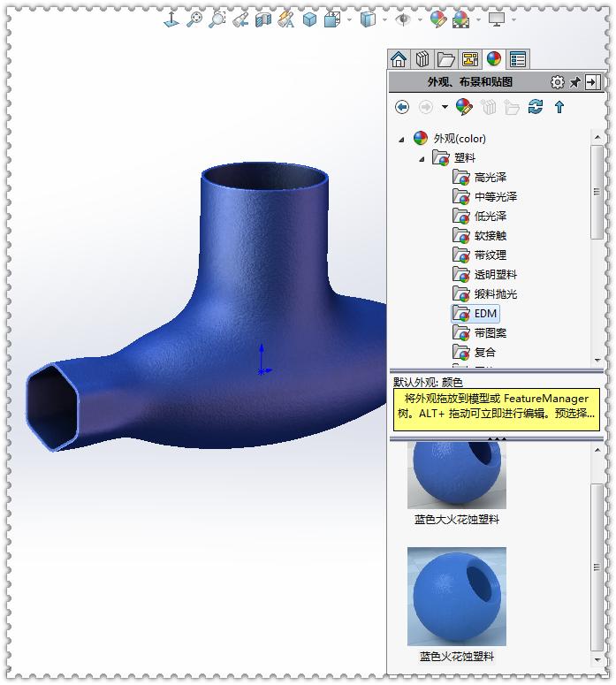
Task: Click the 蓝色大火花蚀塑料 label text
Action: 457,520
